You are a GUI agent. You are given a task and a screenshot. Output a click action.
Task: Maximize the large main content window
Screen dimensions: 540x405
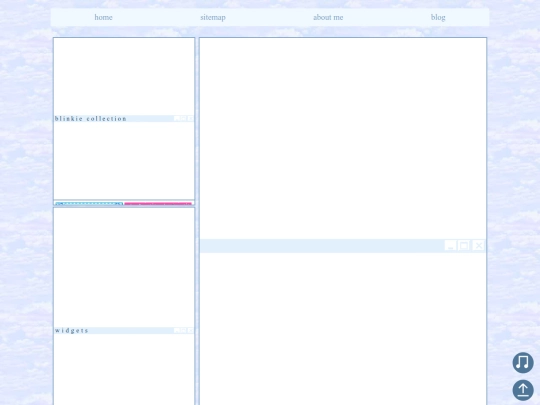tap(464, 246)
